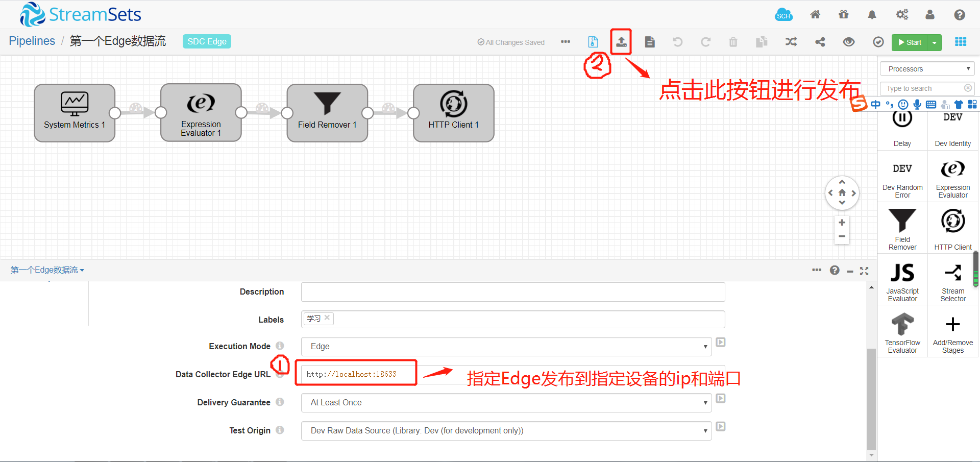Select the Field Remover stage in the palette

(902, 227)
